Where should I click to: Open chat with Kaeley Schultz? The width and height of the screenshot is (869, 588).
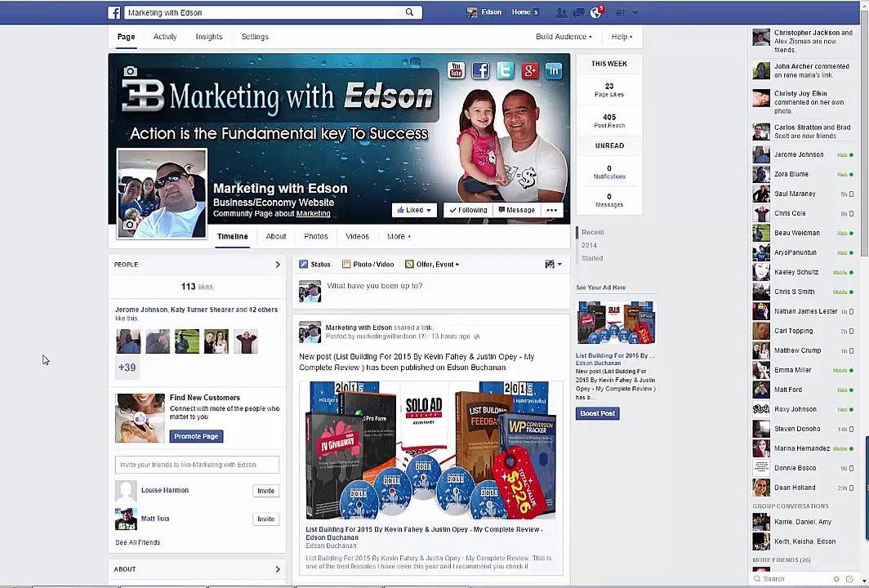pos(804,272)
